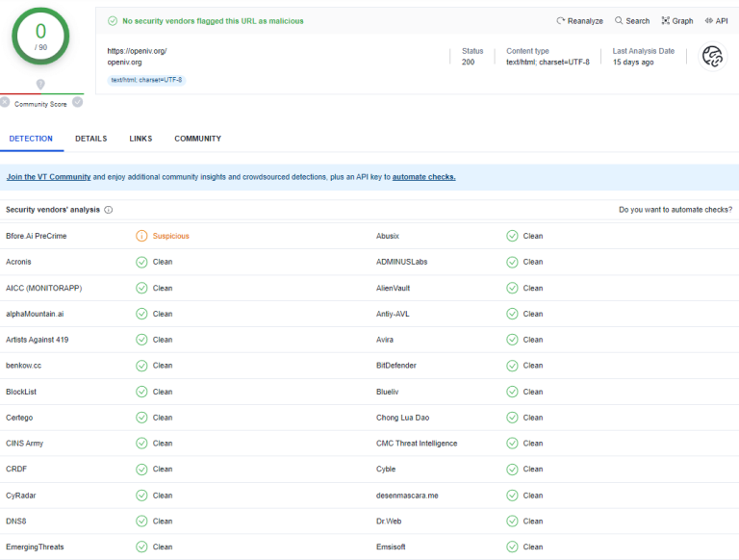Follow the Join the VT Community link

pyautogui.click(x=48, y=177)
